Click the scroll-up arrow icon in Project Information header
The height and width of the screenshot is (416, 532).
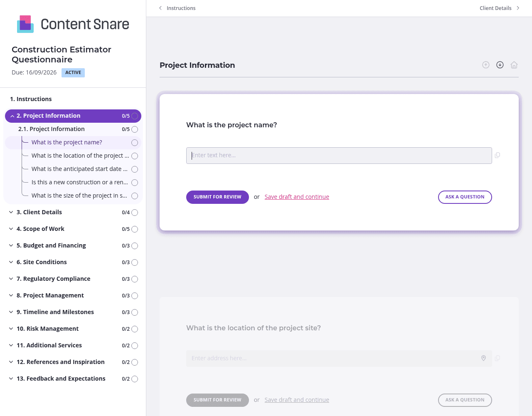[x=486, y=65]
